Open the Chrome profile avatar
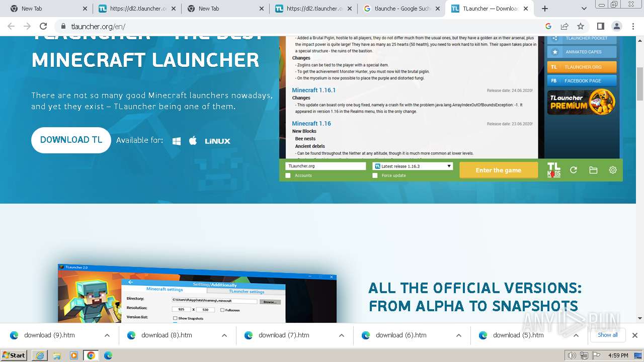The image size is (644, 362). (616, 27)
